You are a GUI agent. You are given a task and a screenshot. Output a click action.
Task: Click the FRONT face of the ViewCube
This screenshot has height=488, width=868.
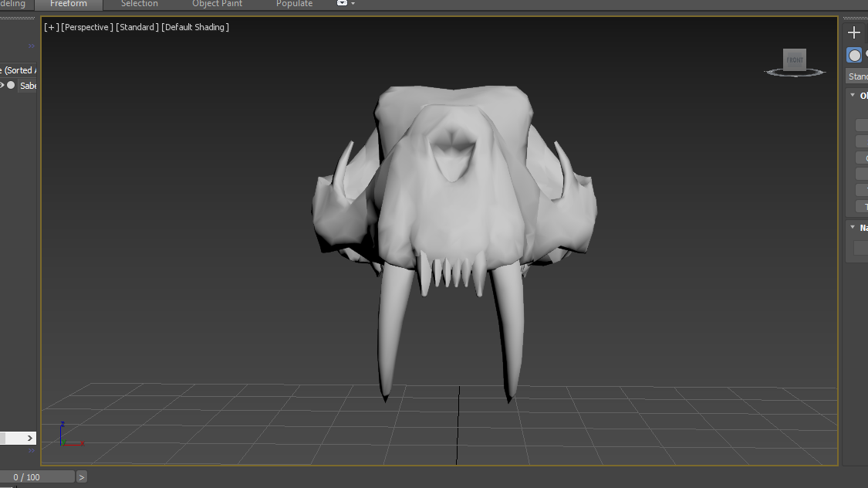794,59
